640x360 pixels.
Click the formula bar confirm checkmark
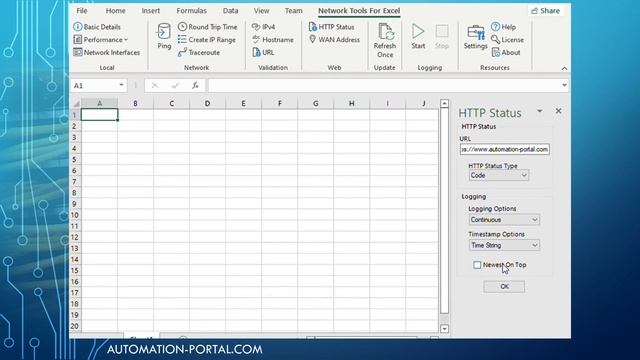pos(175,85)
